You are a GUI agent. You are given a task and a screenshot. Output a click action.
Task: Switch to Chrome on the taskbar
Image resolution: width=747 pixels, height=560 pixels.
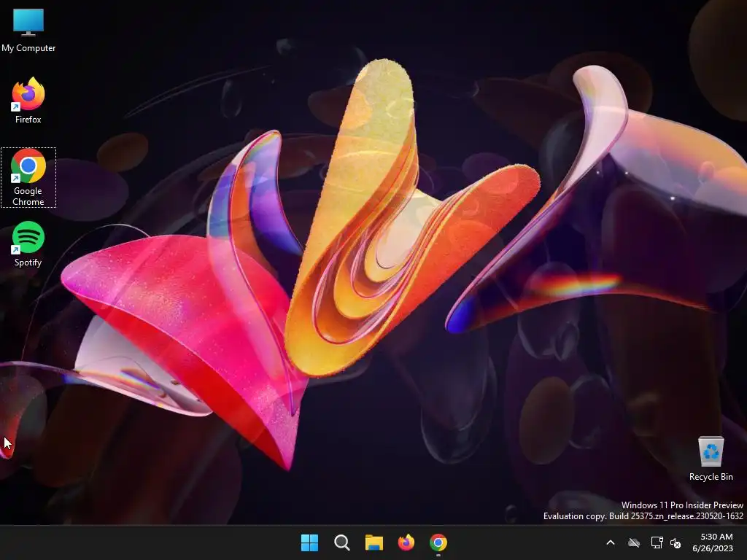438,542
